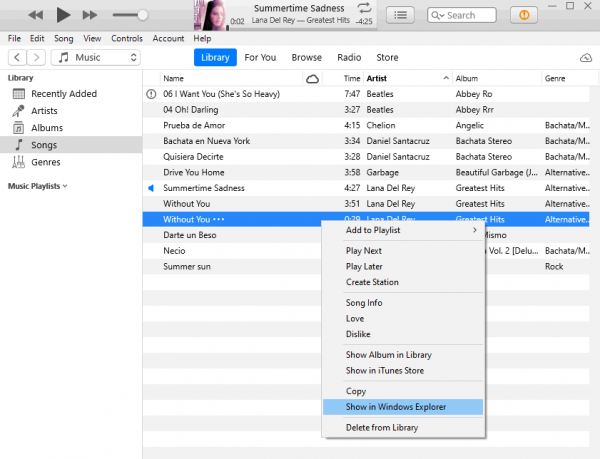Open Song Info from context menu
Image resolution: width=600 pixels, height=459 pixels.
pos(403,303)
